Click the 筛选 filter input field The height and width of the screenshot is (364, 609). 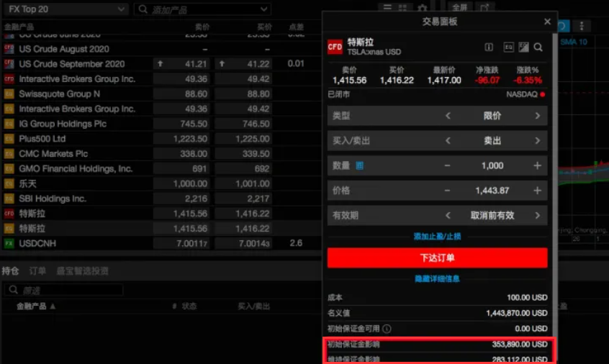click(63, 290)
